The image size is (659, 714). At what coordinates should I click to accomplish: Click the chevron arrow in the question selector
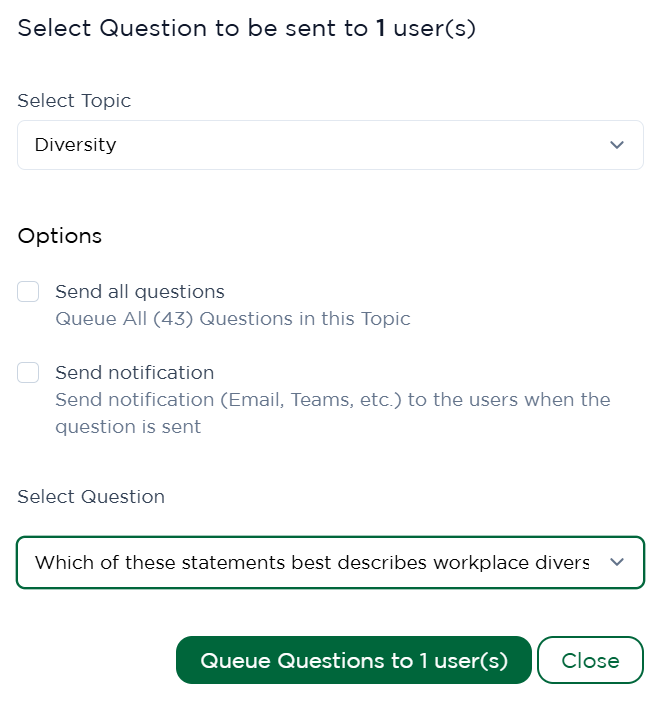point(617,563)
